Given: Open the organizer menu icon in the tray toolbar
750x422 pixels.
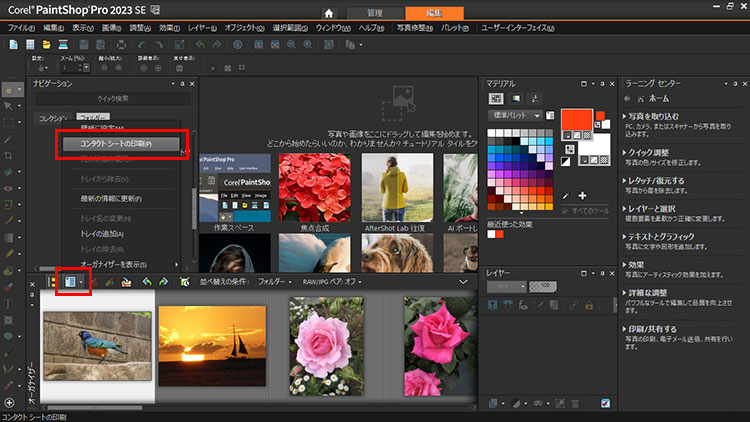Looking at the screenshot, I should click(x=72, y=283).
